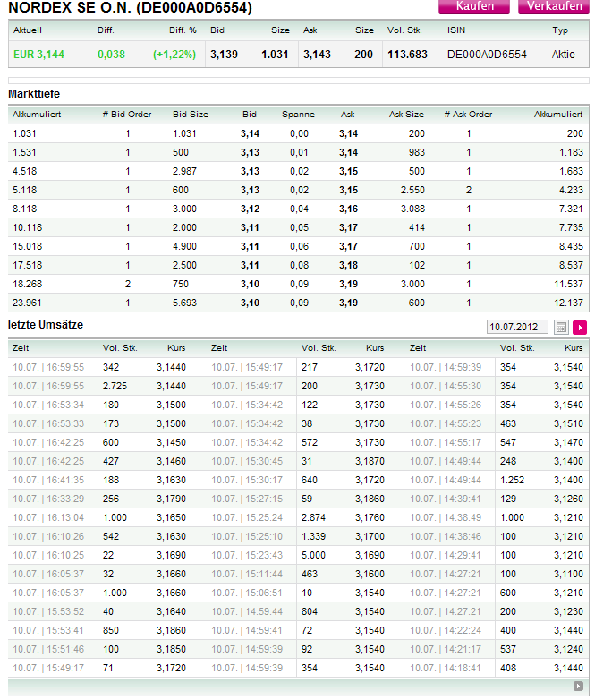Click the Bid Size column header

coord(190,115)
